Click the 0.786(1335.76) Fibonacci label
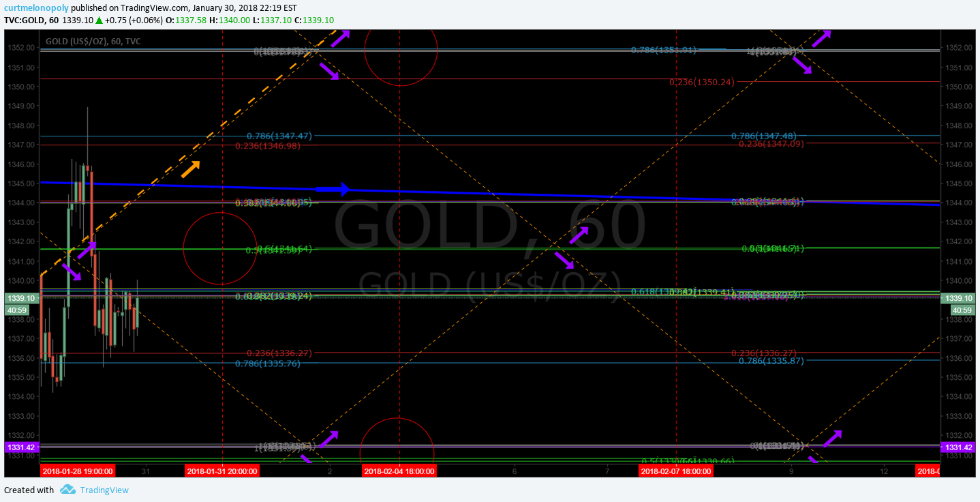This screenshot has width=980, height=502. click(267, 364)
